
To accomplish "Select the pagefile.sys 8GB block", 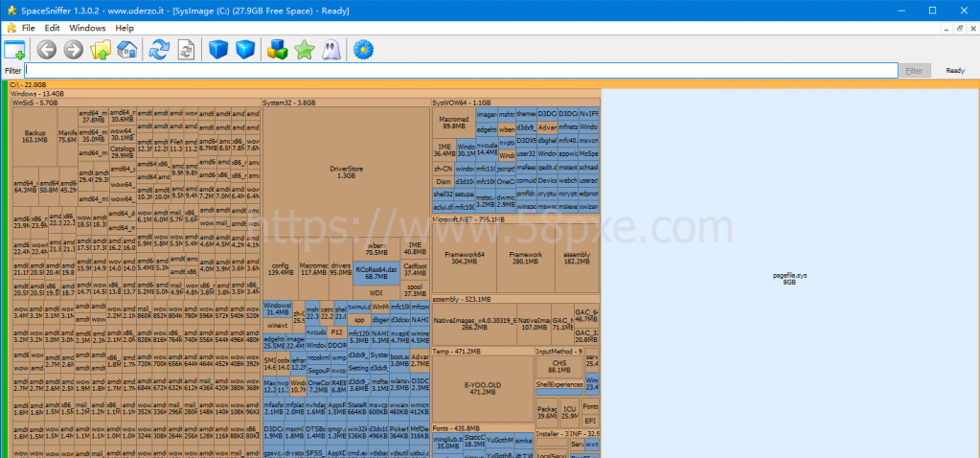I will 790,274.
